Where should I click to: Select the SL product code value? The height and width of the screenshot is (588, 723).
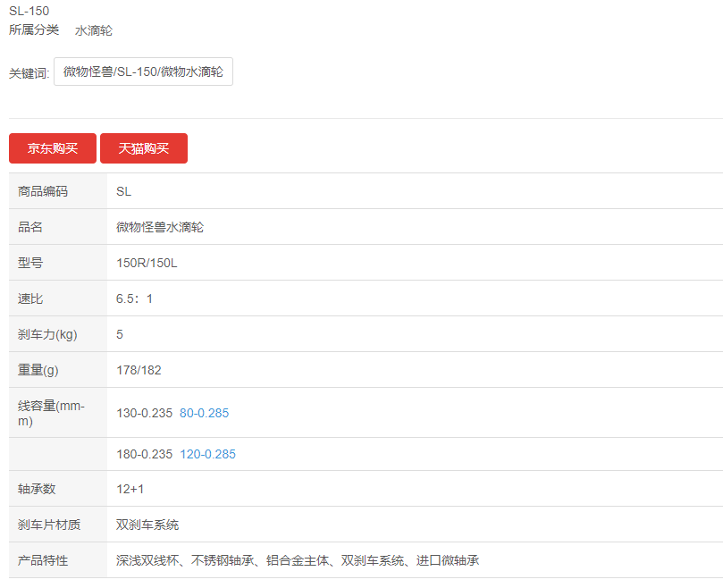(124, 191)
